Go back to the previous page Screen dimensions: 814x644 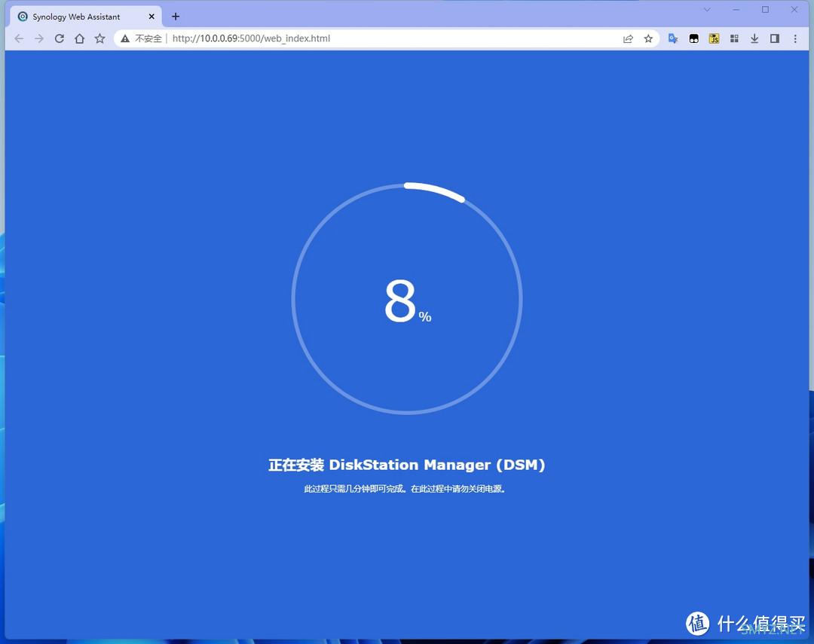point(19,38)
